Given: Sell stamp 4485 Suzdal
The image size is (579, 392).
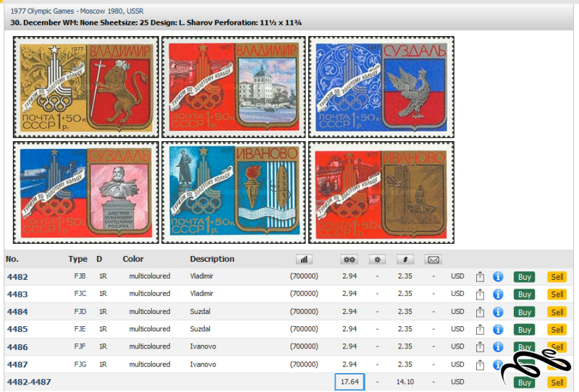Looking at the screenshot, I should coord(557,330).
